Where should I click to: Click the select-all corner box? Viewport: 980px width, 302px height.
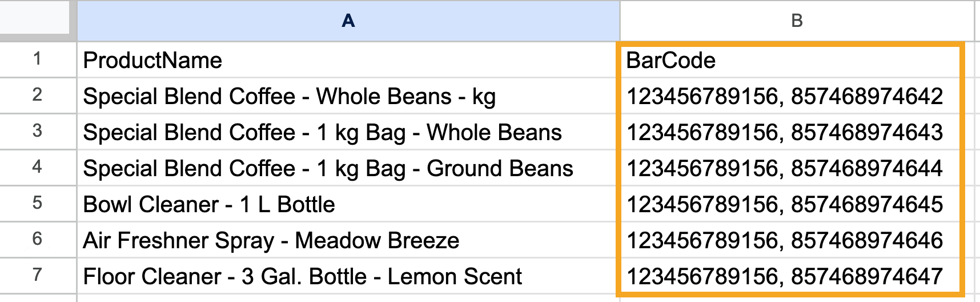(38, 21)
